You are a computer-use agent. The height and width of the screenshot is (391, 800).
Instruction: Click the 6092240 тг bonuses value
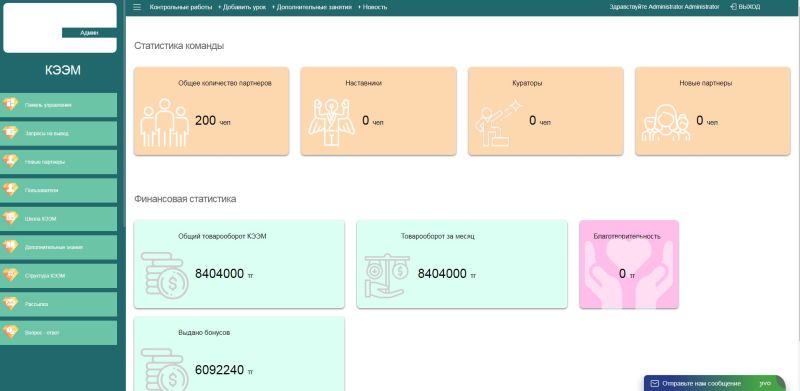[x=224, y=370]
